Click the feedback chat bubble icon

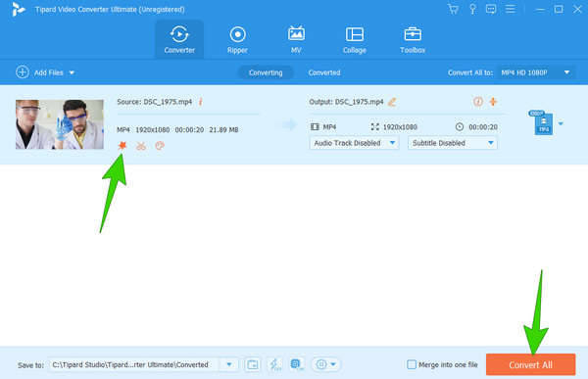(491, 9)
